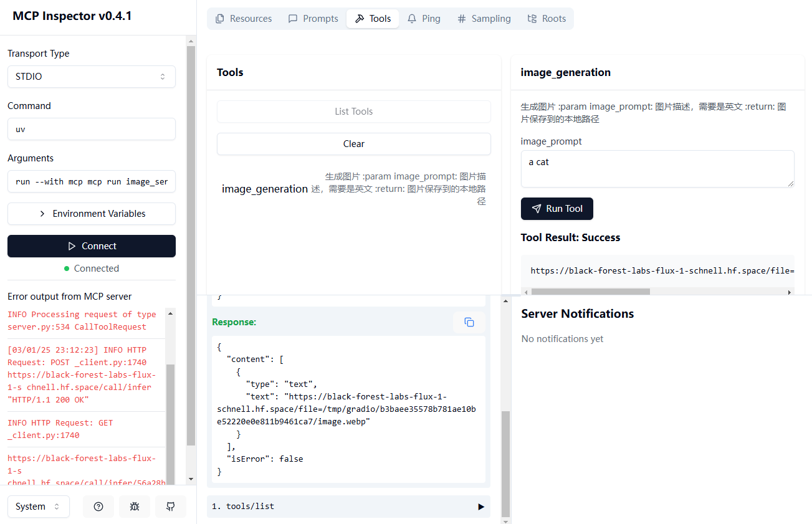Open the System theme dropdown

tap(38, 507)
